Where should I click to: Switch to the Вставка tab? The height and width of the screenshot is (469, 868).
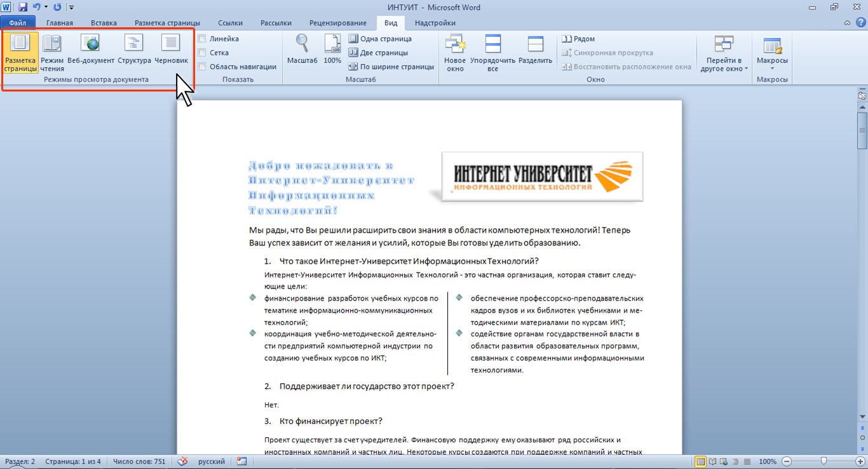104,23
